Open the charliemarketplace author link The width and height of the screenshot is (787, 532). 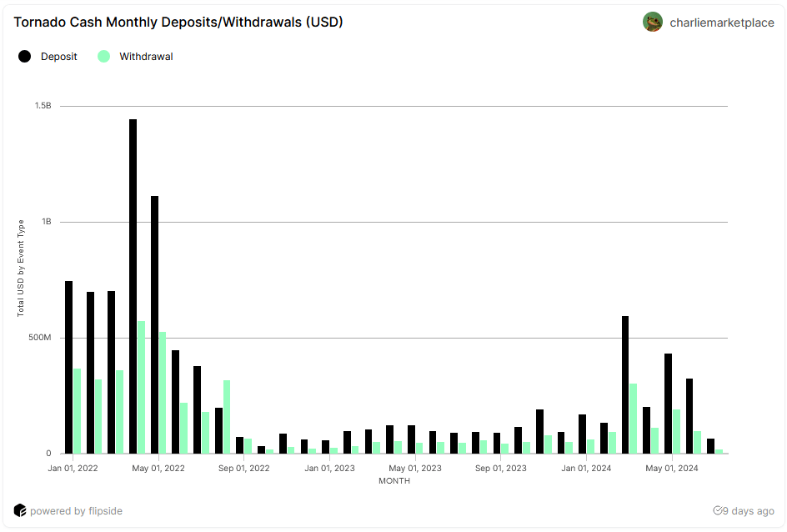tap(722, 23)
